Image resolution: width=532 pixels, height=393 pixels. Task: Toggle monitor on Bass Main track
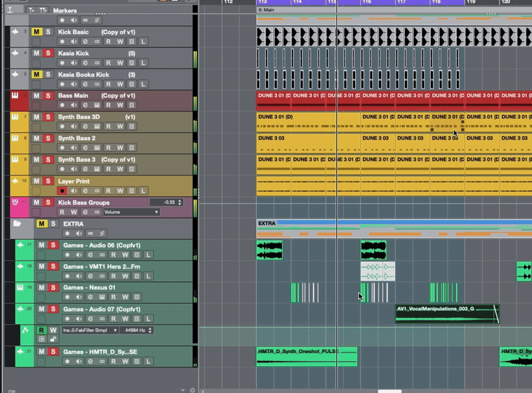[74, 106]
